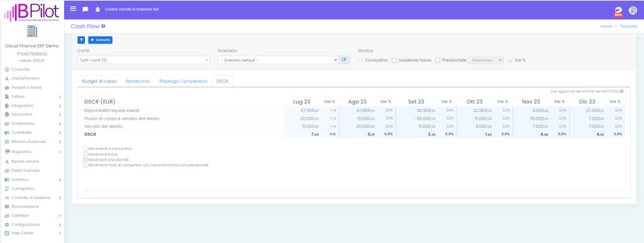Click the Scadenzario icon in sidebar
The height and width of the screenshot is (243, 644).
point(6,123)
